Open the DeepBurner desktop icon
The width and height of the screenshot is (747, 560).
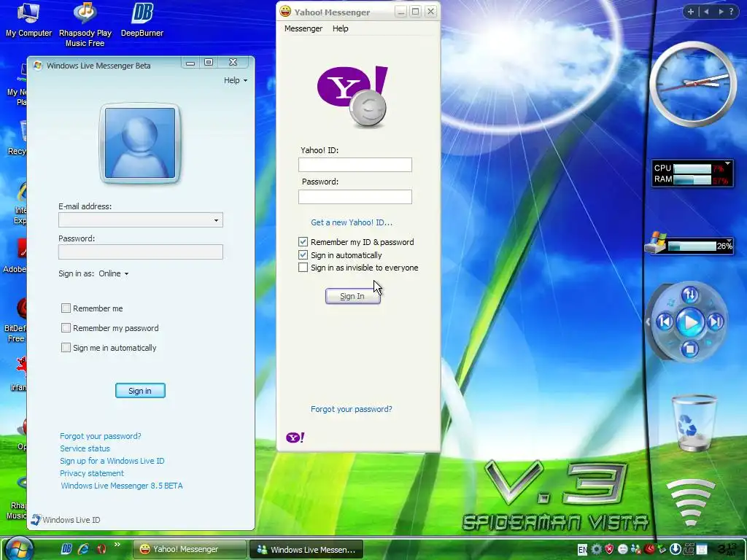(x=142, y=20)
